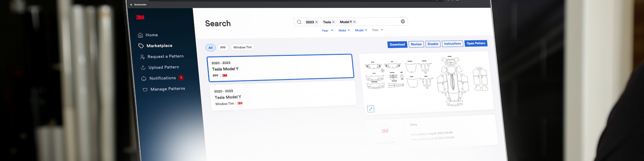Open the Make dropdown
The height and width of the screenshot is (161, 644).
[x=344, y=30]
